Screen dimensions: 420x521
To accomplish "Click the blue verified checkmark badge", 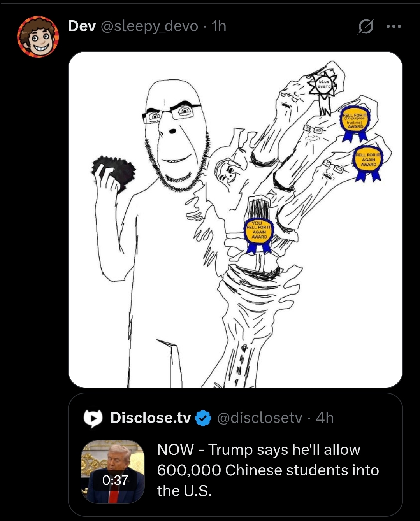I will click(203, 418).
